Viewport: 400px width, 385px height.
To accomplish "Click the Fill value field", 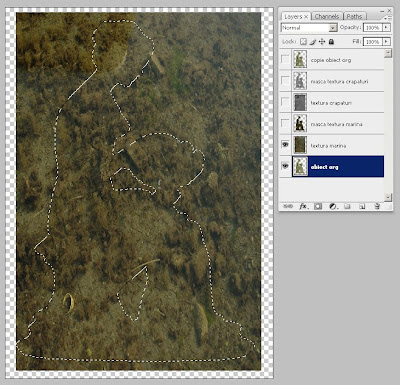I will (x=373, y=42).
